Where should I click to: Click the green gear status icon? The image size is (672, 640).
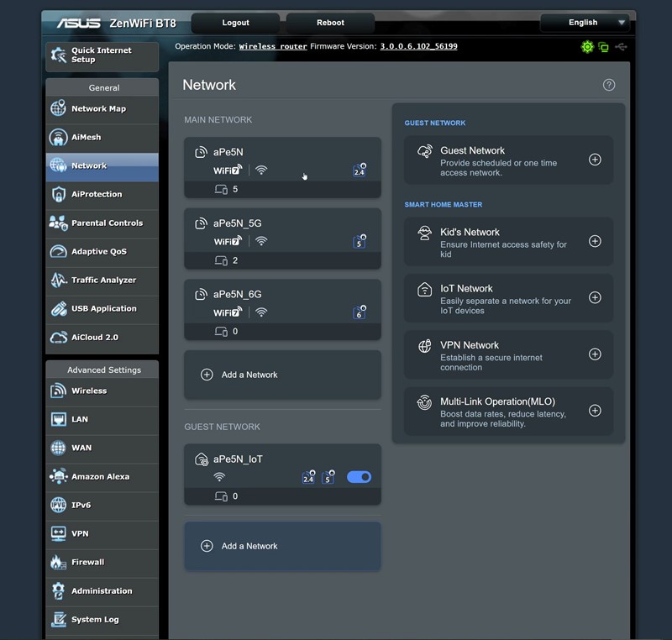(587, 47)
